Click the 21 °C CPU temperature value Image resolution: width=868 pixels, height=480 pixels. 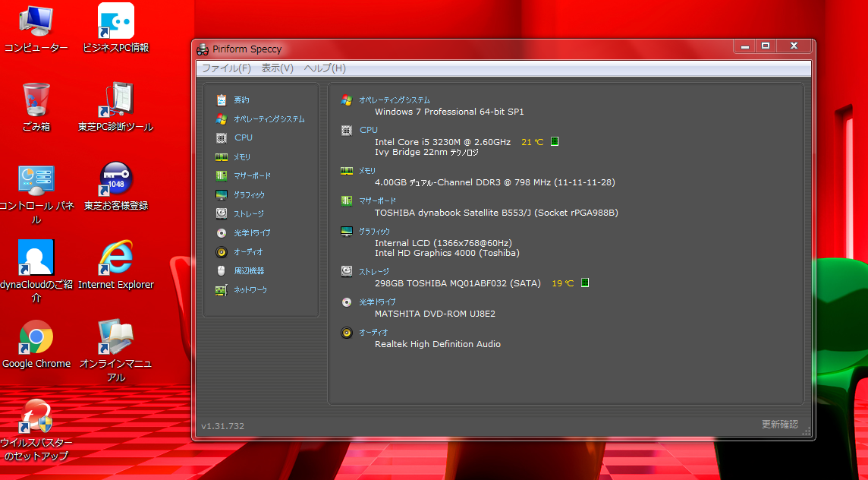coord(533,142)
